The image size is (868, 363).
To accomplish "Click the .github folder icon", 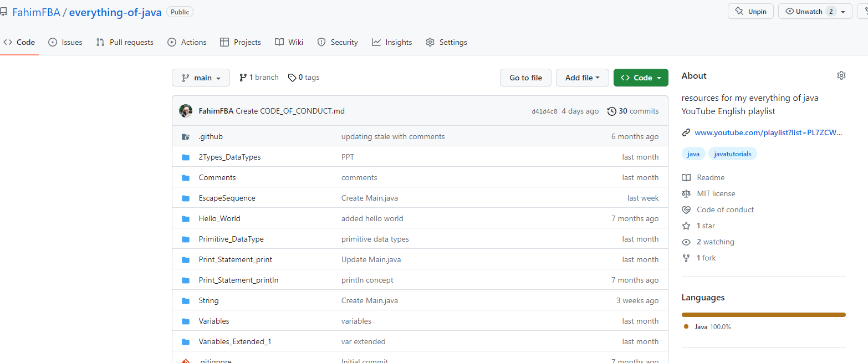I will [x=186, y=136].
